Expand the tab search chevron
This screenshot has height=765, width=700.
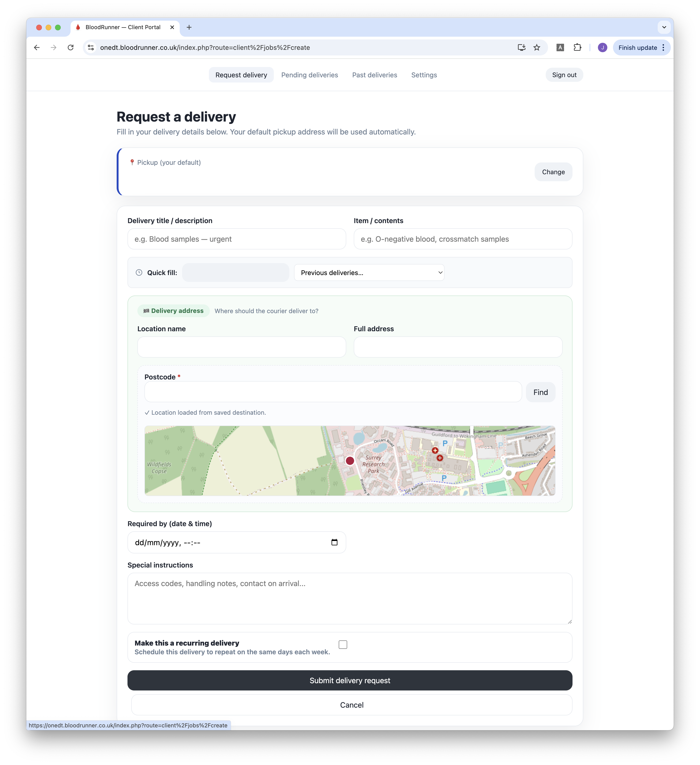click(x=664, y=27)
